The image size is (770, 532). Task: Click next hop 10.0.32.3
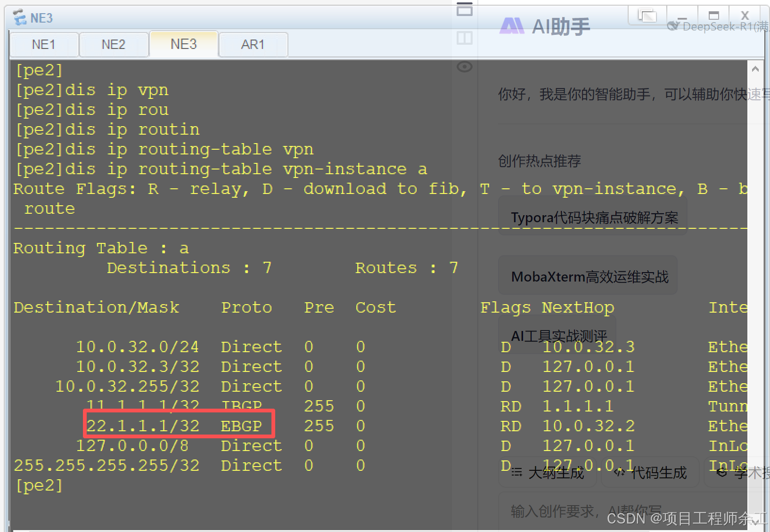[x=588, y=347]
